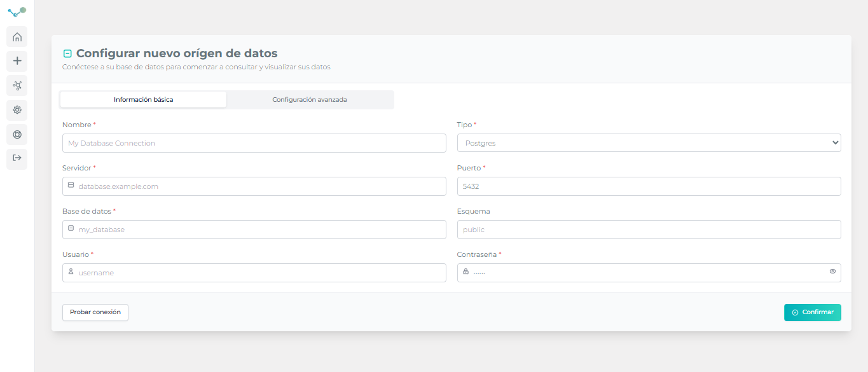Image resolution: width=868 pixels, height=372 pixels.
Task: Click the icon beside the Configurar nuevo orígen title
Action: [67, 53]
